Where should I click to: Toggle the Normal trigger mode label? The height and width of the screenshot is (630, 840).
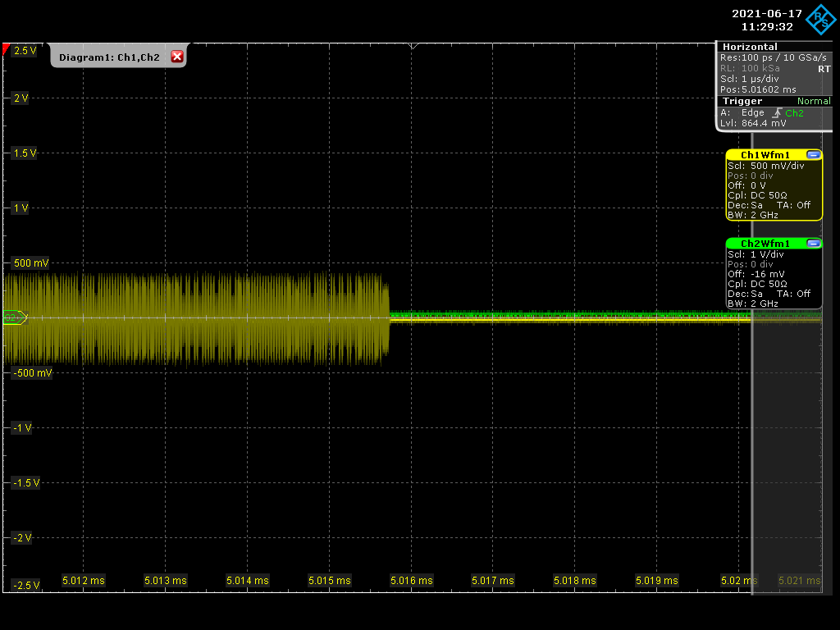coord(814,101)
